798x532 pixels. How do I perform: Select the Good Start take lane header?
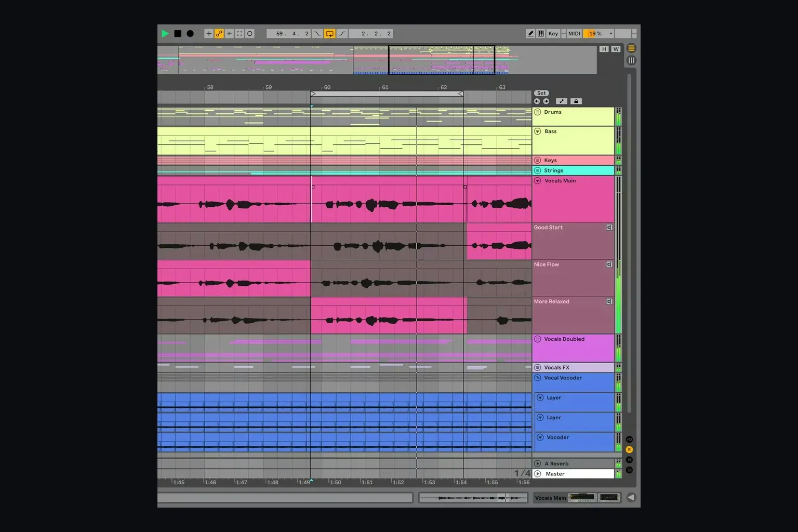pyautogui.click(x=573, y=242)
